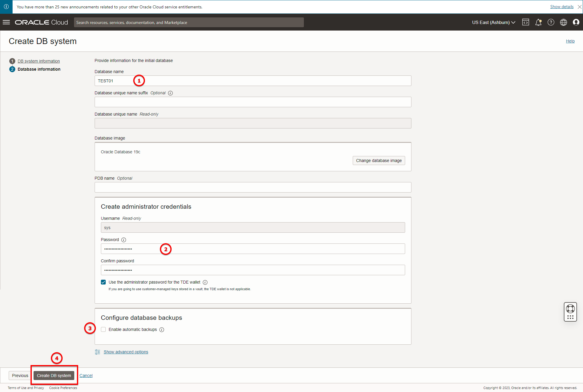
Task: Open the language globe icon
Action: 564,22
